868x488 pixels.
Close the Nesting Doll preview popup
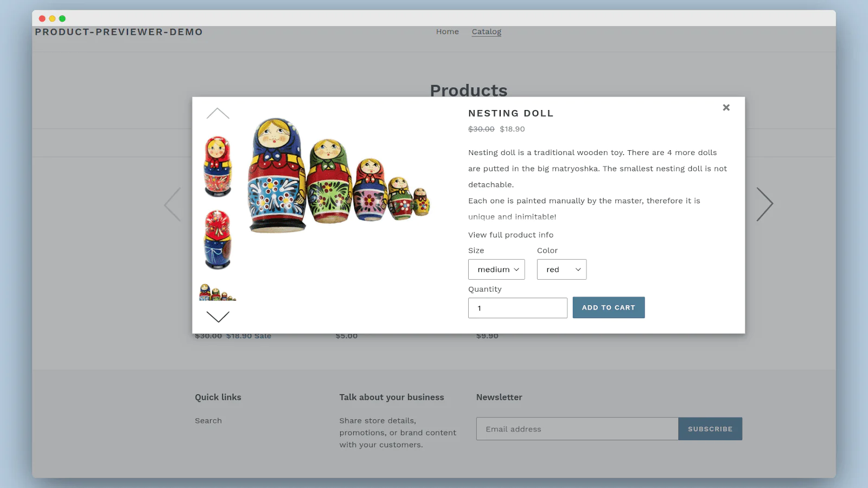pyautogui.click(x=726, y=107)
